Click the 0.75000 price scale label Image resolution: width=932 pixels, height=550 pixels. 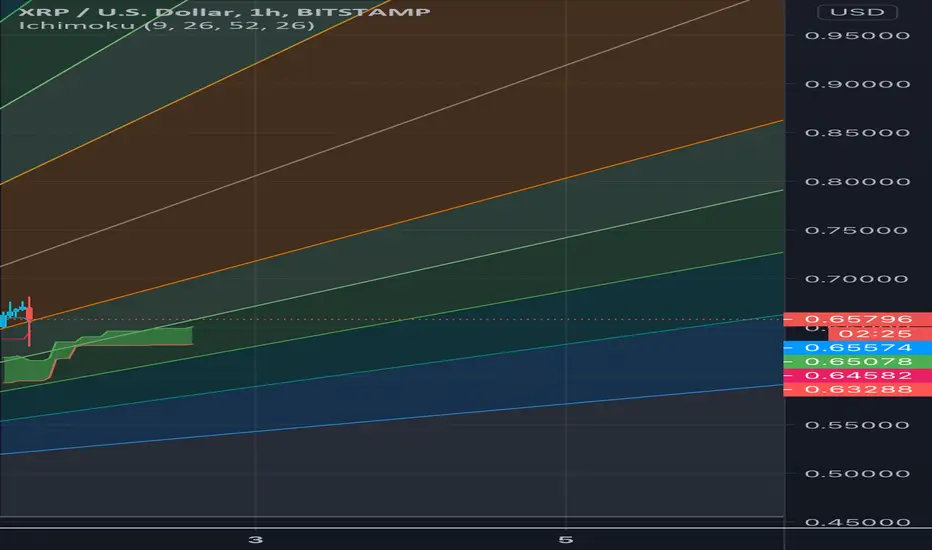[857, 230]
